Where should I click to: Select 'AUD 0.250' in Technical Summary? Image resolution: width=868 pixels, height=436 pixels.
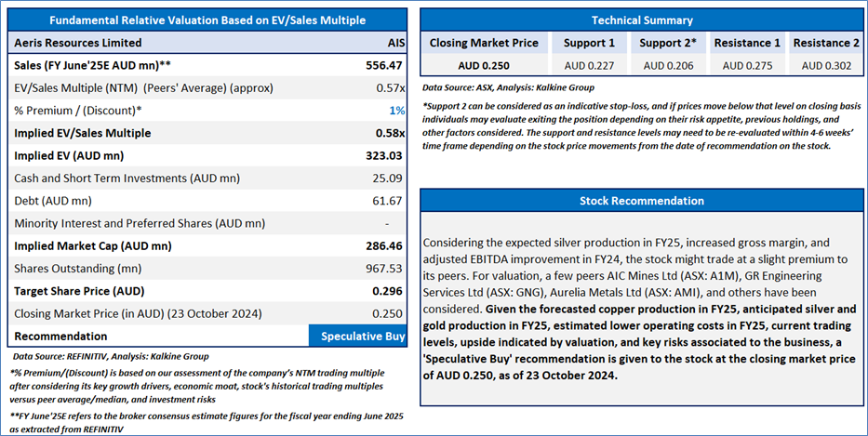[484, 65]
